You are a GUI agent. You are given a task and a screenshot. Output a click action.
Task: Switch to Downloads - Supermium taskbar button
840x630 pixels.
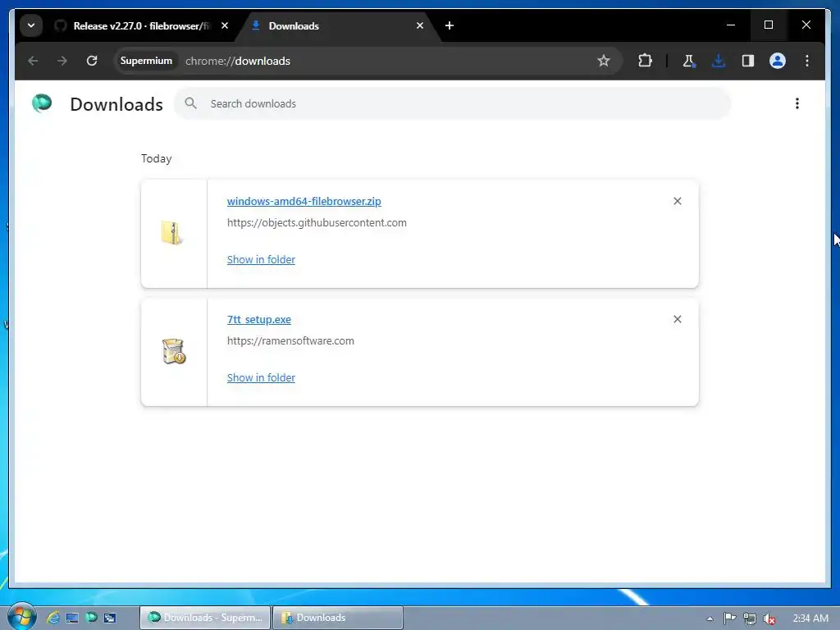[206, 618]
